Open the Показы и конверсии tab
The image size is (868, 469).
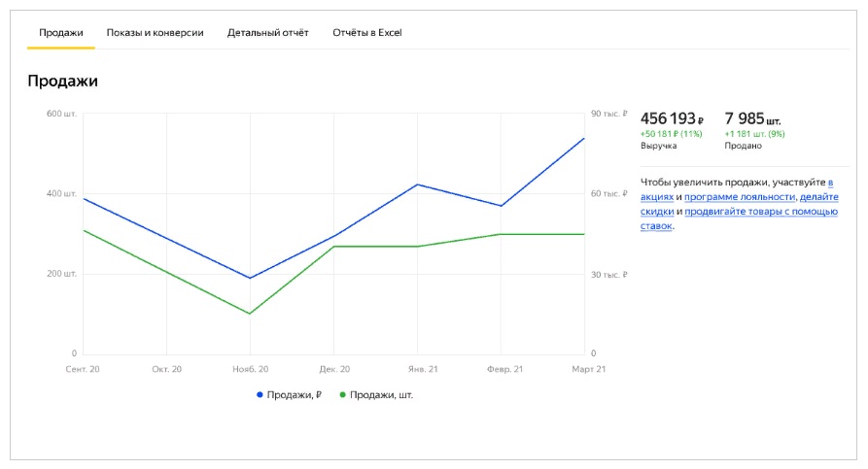click(155, 33)
